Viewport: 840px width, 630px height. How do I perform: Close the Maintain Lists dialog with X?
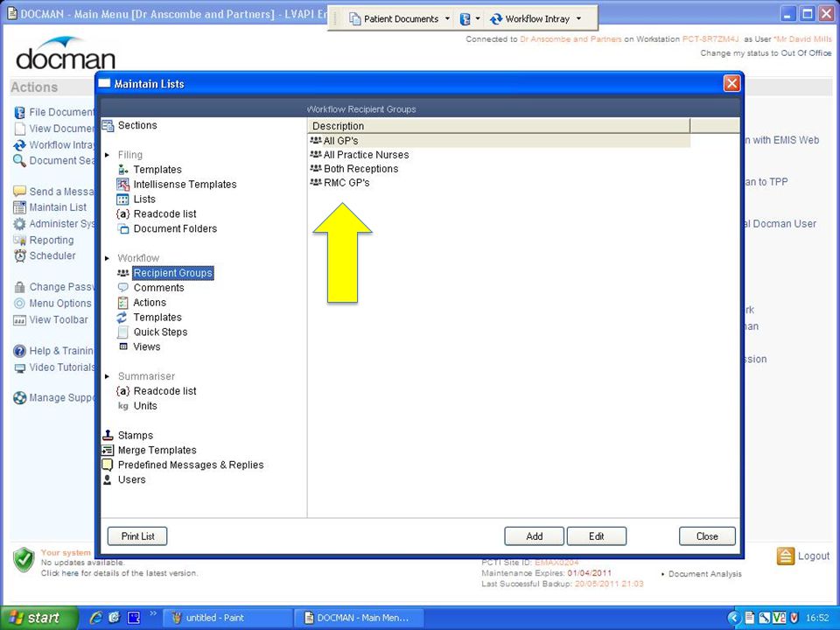point(731,83)
